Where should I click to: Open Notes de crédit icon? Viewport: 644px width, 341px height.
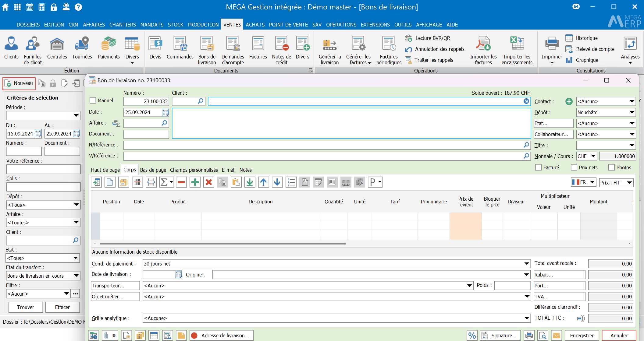pyautogui.click(x=281, y=51)
